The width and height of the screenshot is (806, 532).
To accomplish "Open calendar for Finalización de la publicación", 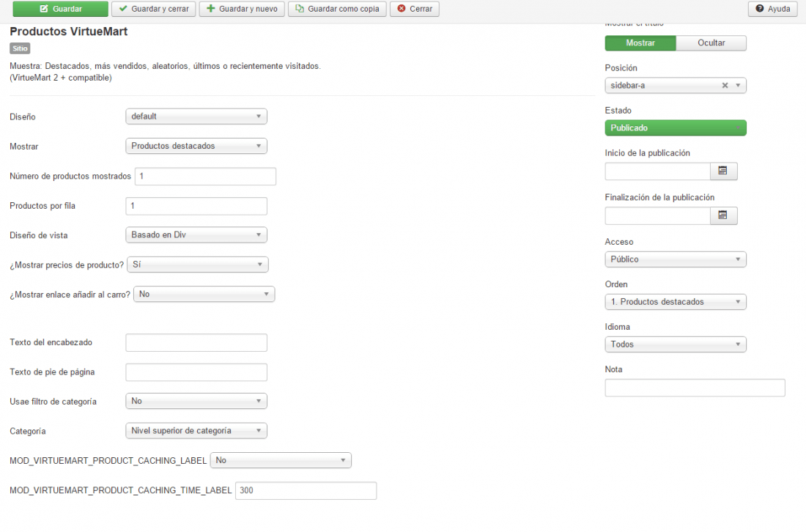I will 723,215.
